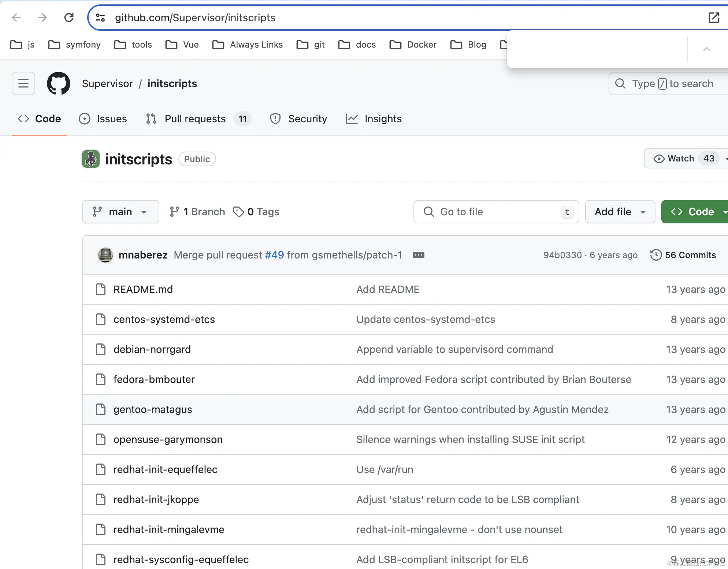Open commit history clock icon

pyautogui.click(x=655, y=255)
